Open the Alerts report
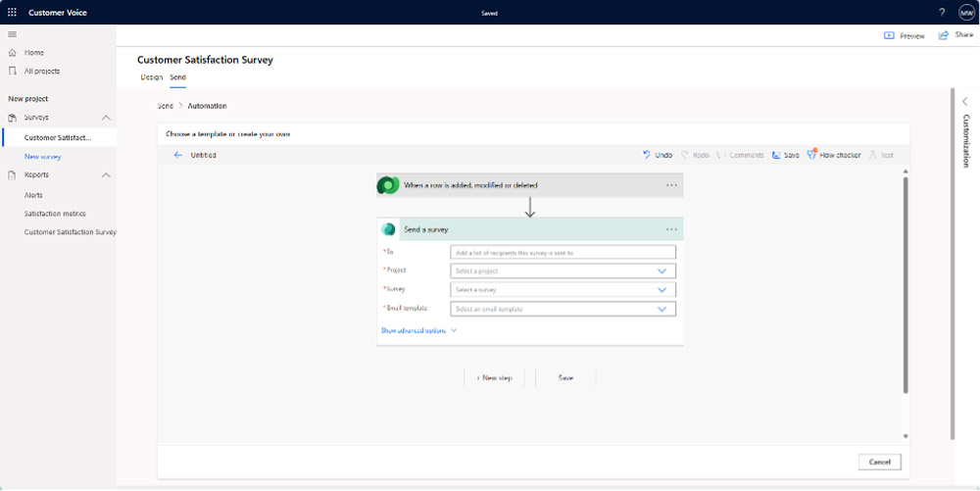 (x=33, y=195)
